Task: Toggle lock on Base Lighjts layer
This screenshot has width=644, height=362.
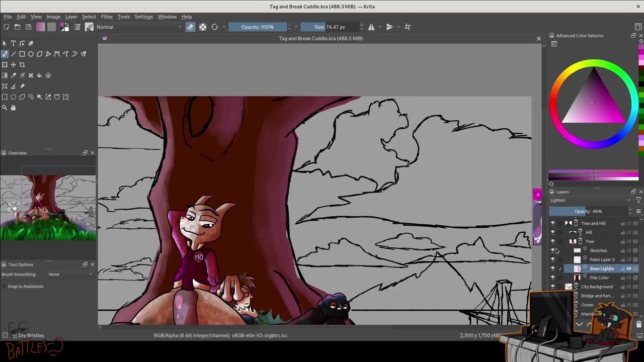Action: (x=623, y=268)
